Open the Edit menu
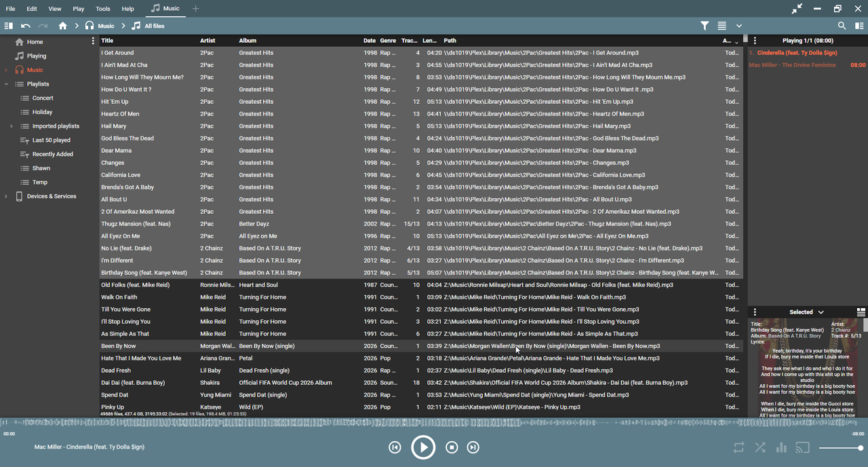The height and width of the screenshot is (467, 868). [32, 9]
